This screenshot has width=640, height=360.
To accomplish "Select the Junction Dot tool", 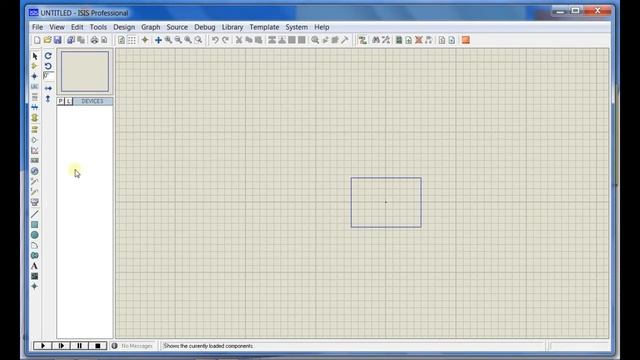I will pyautogui.click(x=35, y=76).
